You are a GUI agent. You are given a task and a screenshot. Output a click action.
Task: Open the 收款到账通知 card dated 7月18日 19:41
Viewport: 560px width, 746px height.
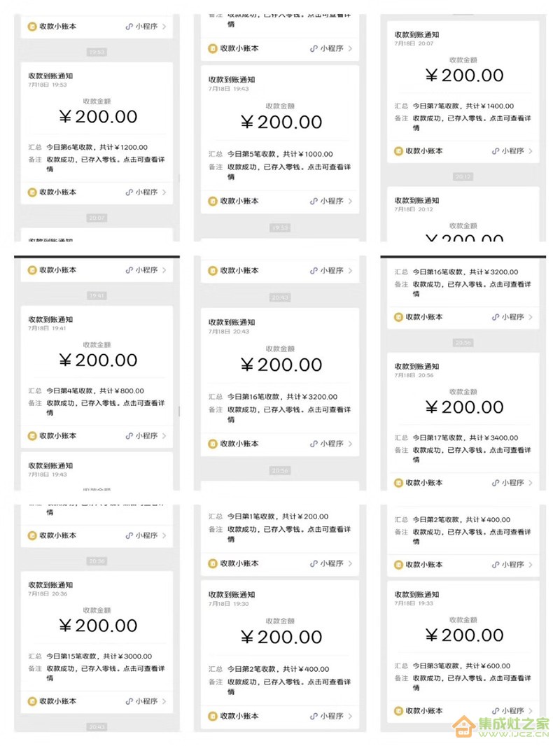pos(97,377)
